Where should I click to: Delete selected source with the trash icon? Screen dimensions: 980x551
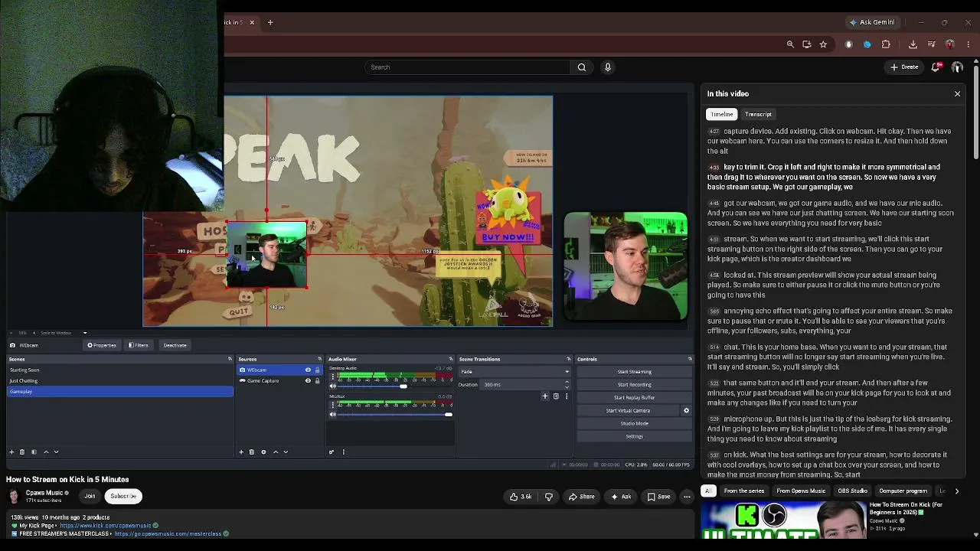(x=252, y=452)
